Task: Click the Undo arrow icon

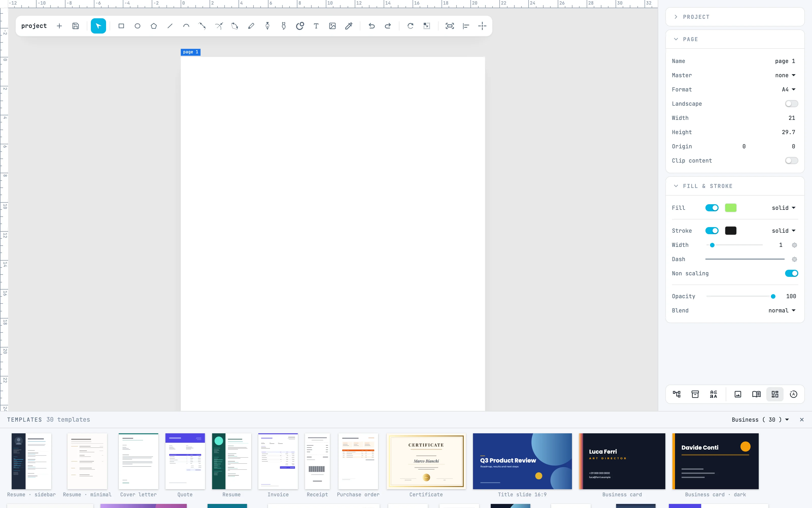Action: 371,26
